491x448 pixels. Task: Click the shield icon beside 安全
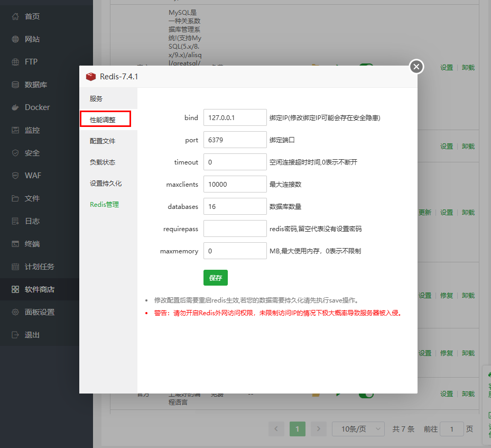click(15, 153)
